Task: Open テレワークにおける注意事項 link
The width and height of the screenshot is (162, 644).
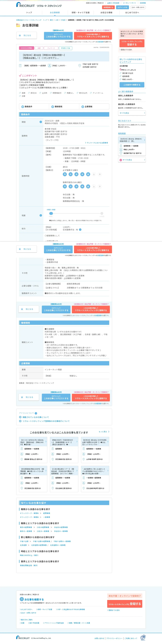Action: (96, 143)
